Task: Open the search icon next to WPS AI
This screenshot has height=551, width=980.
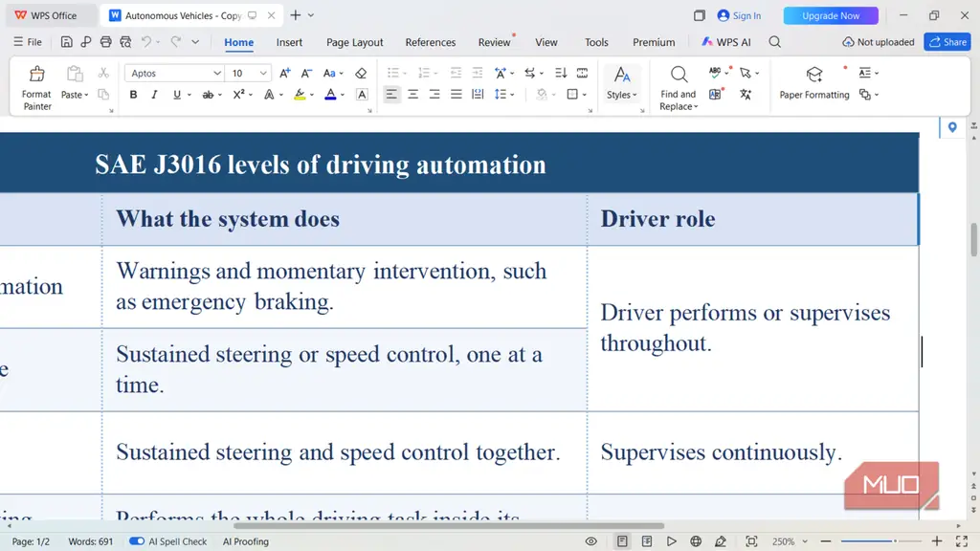Action: 775,42
